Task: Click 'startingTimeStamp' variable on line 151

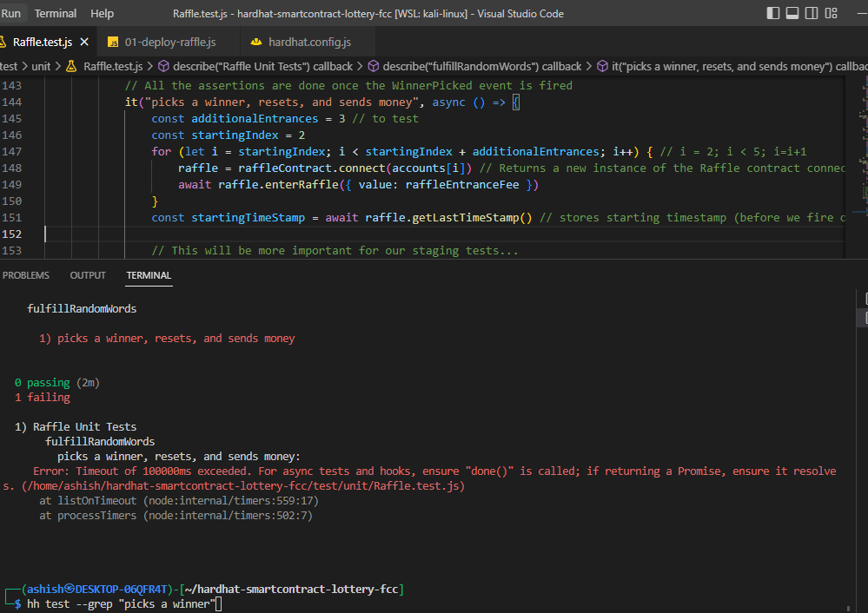Action: (x=248, y=218)
